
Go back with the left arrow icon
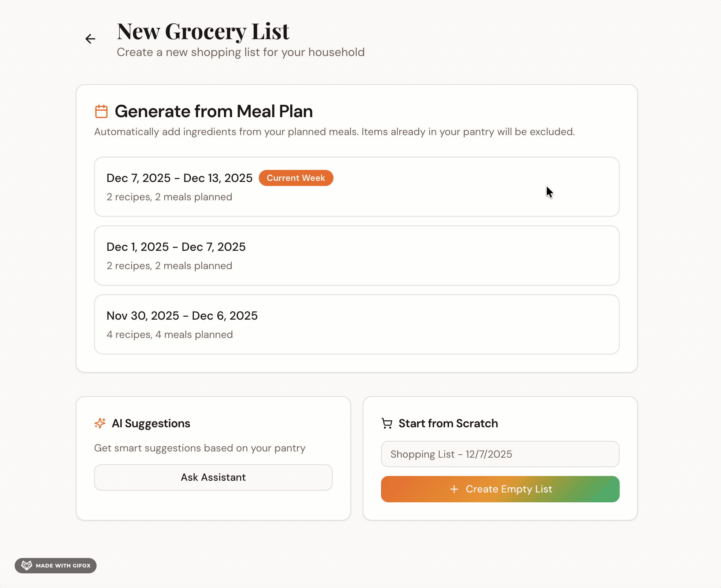pyautogui.click(x=90, y=39)
